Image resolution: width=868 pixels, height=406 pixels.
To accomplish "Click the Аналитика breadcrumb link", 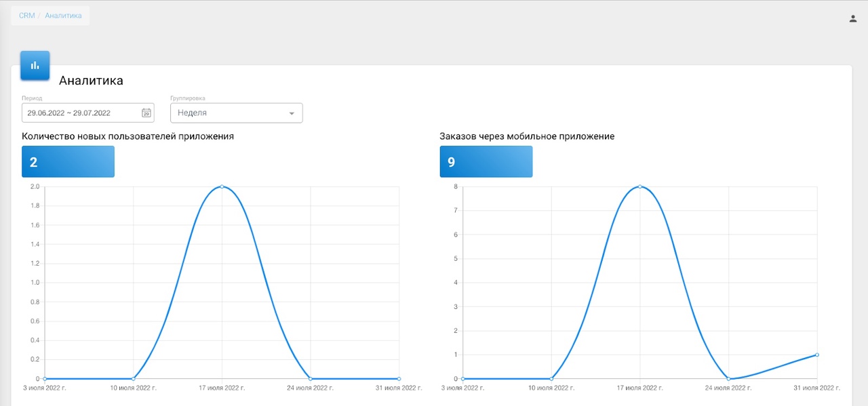I will (x=63, y=16).
